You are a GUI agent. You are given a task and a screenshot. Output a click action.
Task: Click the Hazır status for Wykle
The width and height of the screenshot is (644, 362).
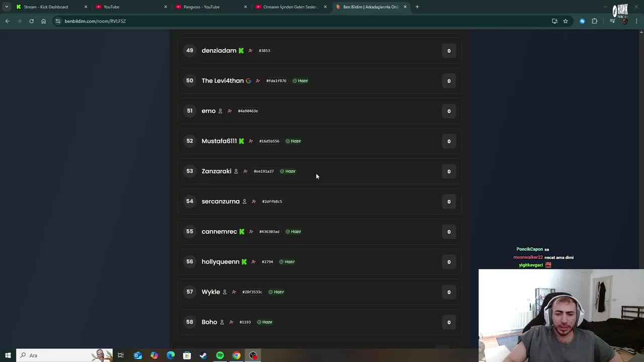[276, 292]
